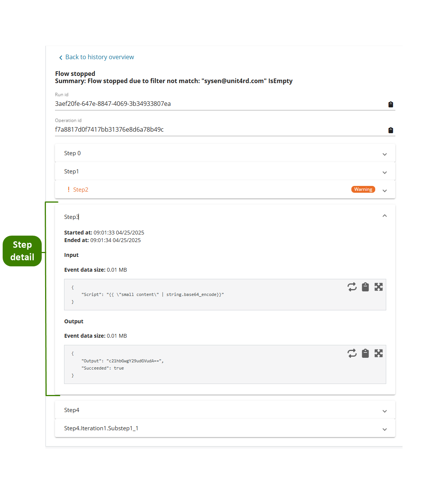Expand the Output data to fullscreen
This screenshot has height=494, width=448.
coord(379,353)
